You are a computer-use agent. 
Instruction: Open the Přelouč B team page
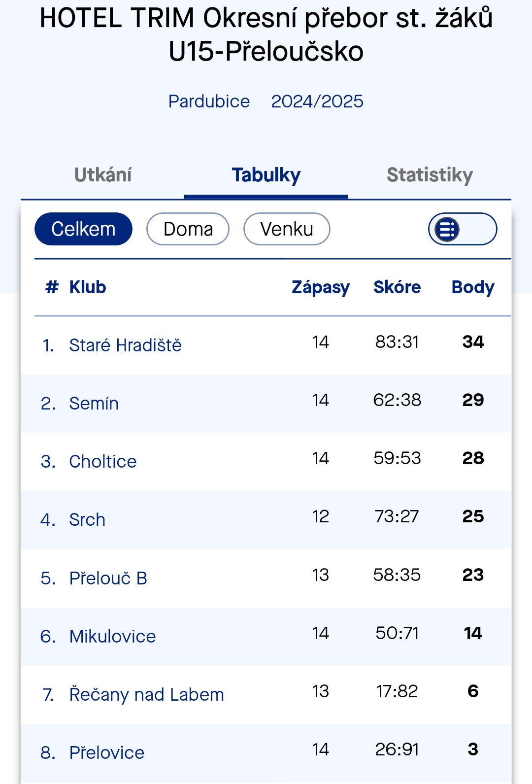click(x=108, y=578)
